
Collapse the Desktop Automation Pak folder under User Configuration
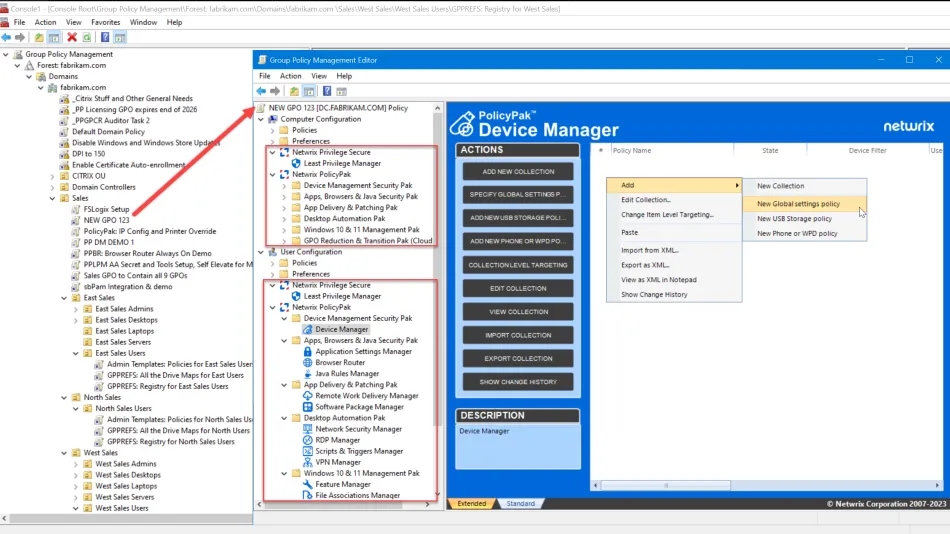[285, 418]
